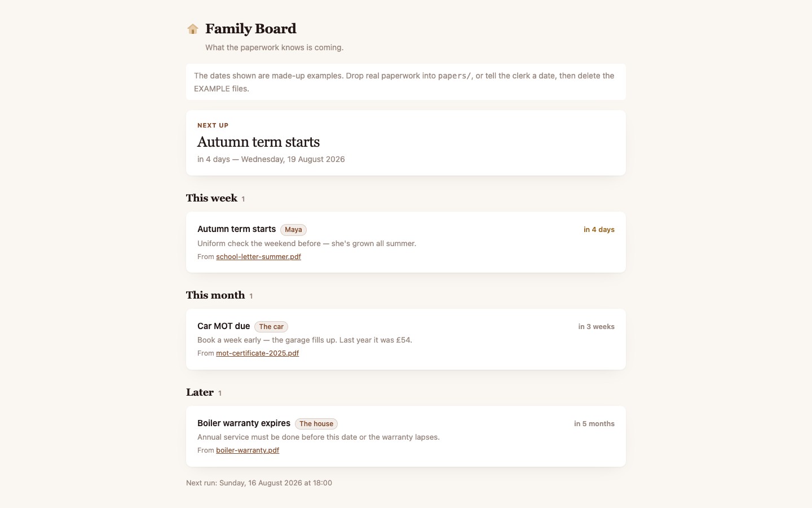Click the in 5 months due label

(594, 424)
